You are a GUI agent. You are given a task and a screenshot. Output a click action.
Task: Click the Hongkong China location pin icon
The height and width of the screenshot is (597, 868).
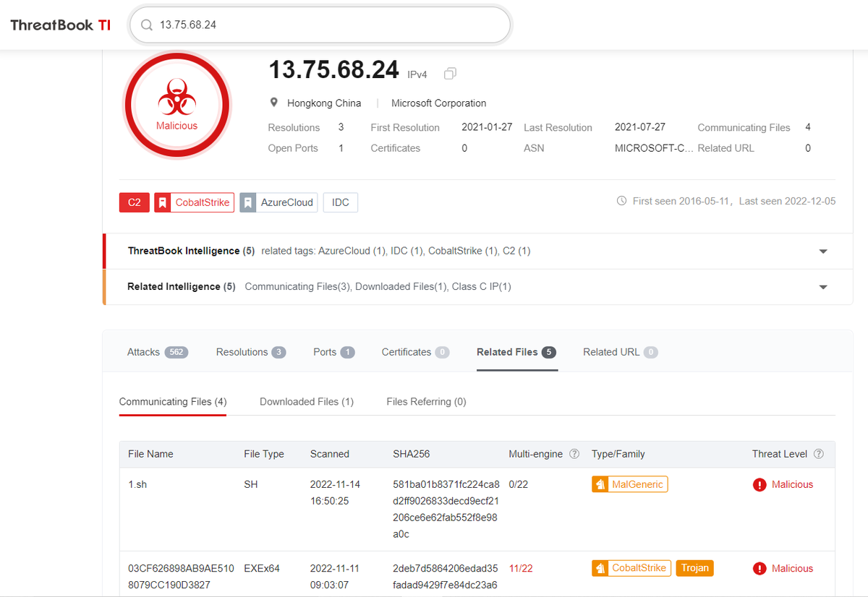(x=274, y=103)
